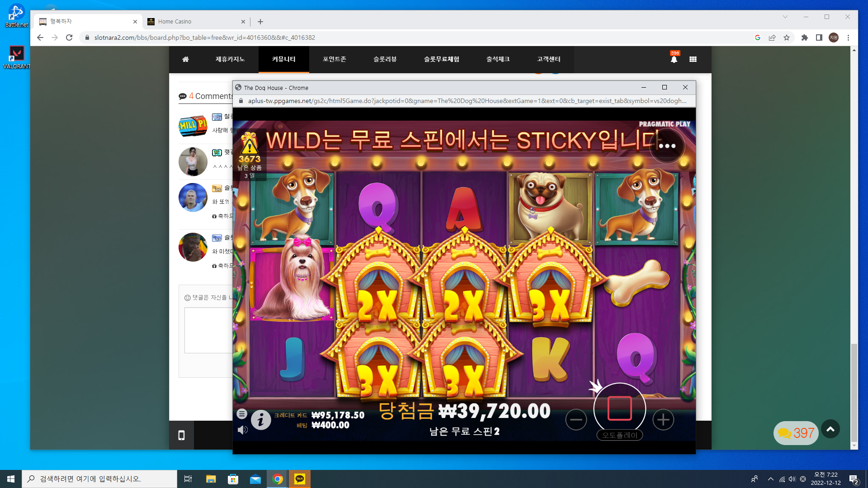The width and height of the screenshot is (868, 488).
Task: Open Microsoft Store from the taskbar
Action: point(233,479)
